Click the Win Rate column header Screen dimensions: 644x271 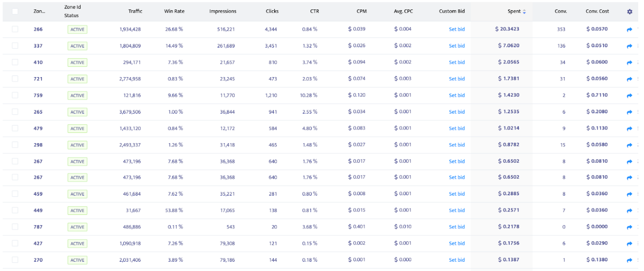click(x=174, y=11)
